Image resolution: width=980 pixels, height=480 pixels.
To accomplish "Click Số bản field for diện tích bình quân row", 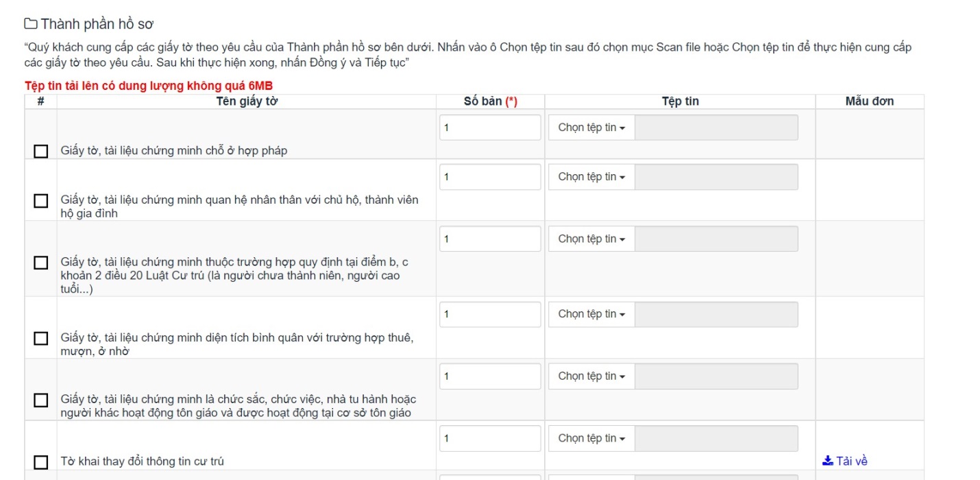I will pos(490,314).
